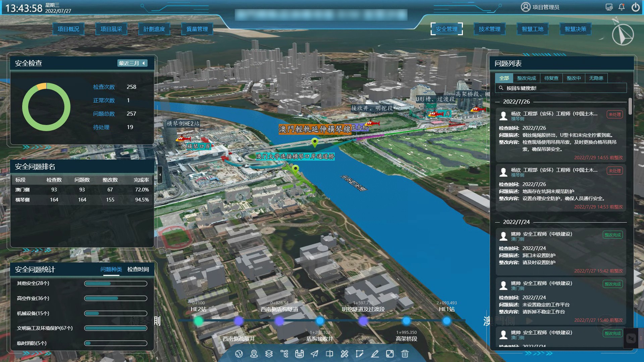Image resolution: width=644 pixels, height=362 pixels.
Task: Switch statistics to 检查时间 view
Action: 138,269
